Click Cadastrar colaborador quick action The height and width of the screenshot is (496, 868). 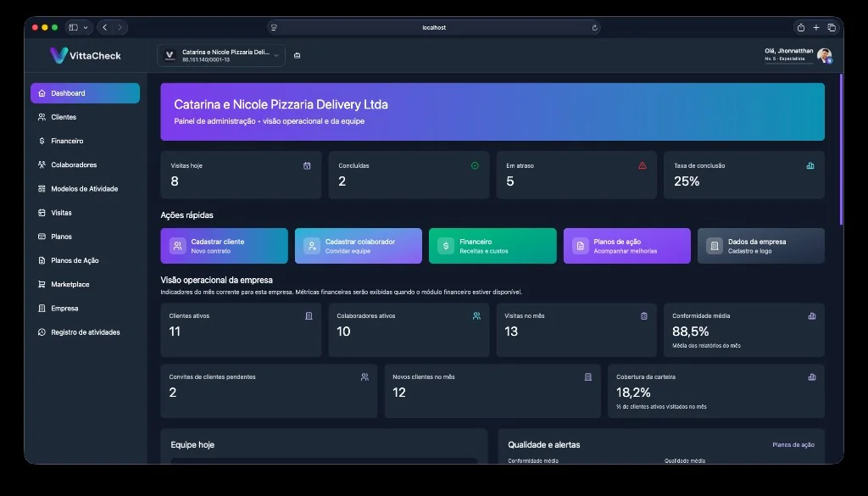pyautogui.click(x=359, y=246)
